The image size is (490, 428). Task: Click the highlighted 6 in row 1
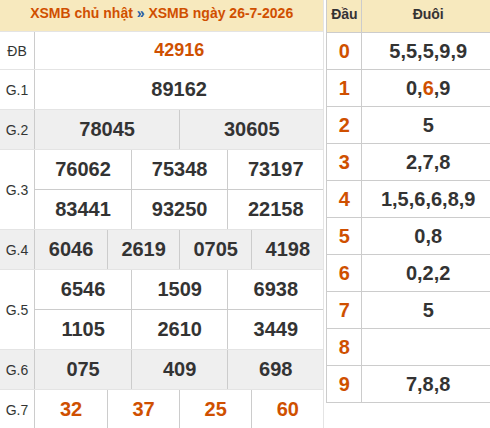click(428, 88)
